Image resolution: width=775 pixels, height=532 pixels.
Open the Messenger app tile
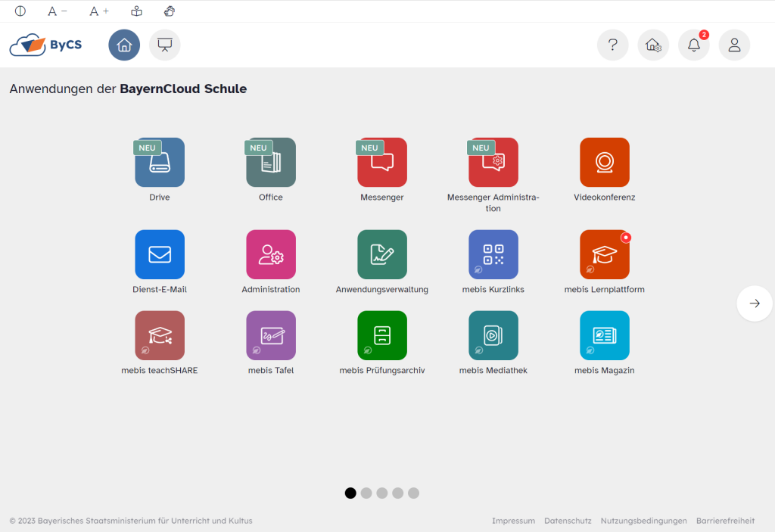coord(382,162)
